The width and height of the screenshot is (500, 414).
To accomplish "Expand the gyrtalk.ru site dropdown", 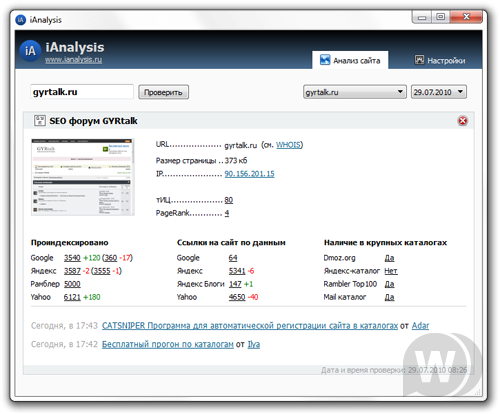I will coord(355,92).
